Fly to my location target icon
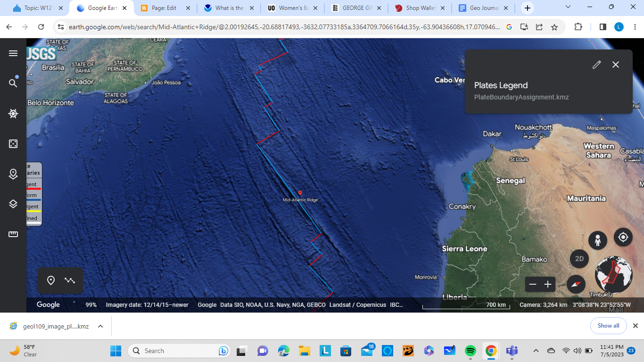The image size is (644, 362). (x=623, y=237)
